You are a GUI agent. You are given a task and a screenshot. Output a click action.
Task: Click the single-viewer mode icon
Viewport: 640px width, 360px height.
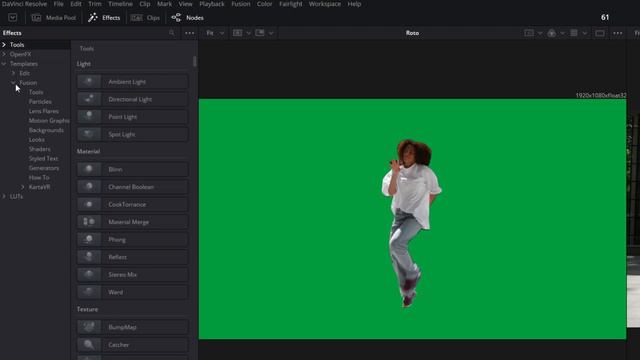[600, 33]
